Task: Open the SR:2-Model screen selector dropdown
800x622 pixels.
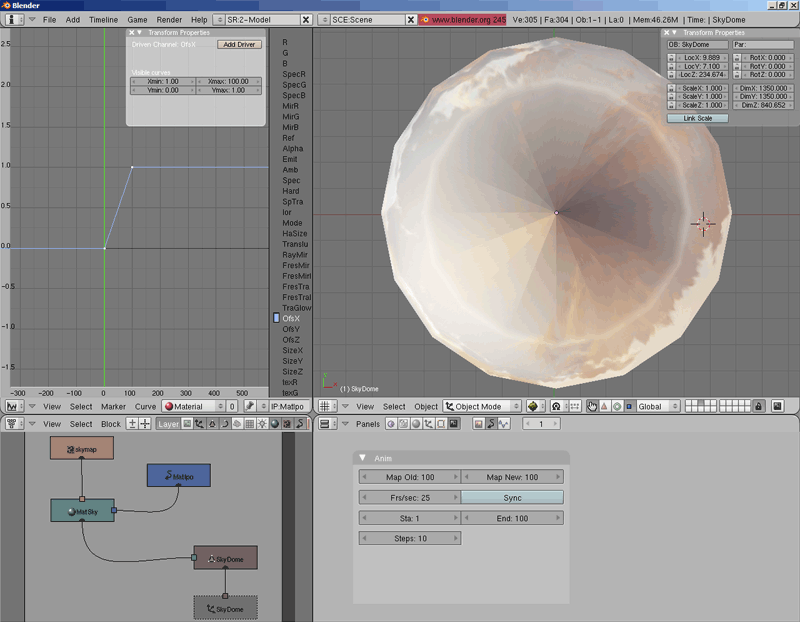Action: (220, 19)
